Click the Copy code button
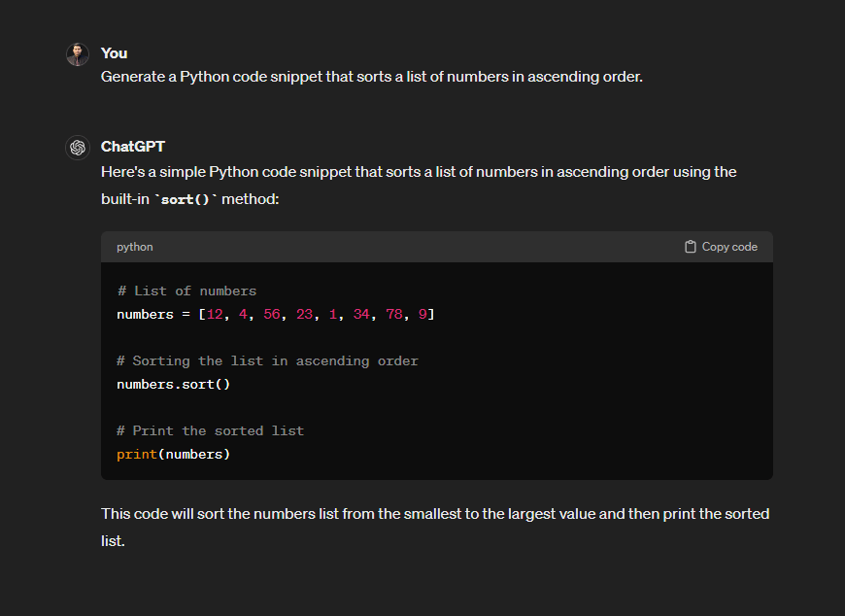Viewport: 845px width, 616px height. (721, 247)
